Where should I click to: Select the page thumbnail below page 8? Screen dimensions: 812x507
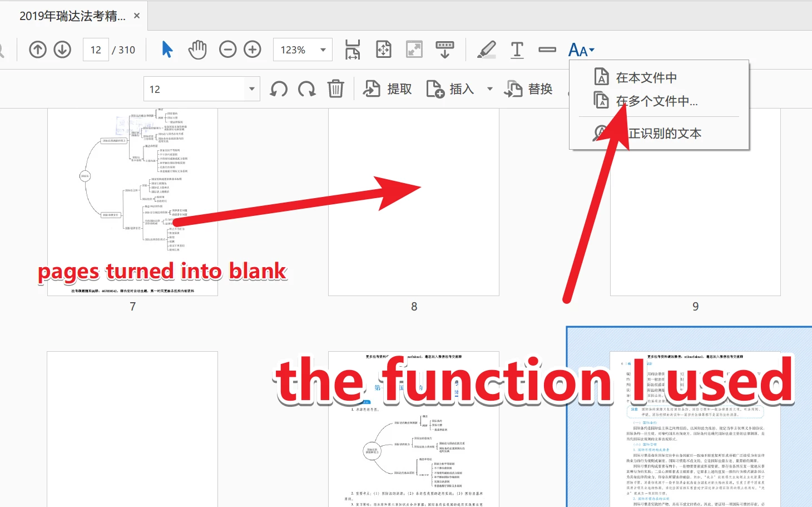414,429
